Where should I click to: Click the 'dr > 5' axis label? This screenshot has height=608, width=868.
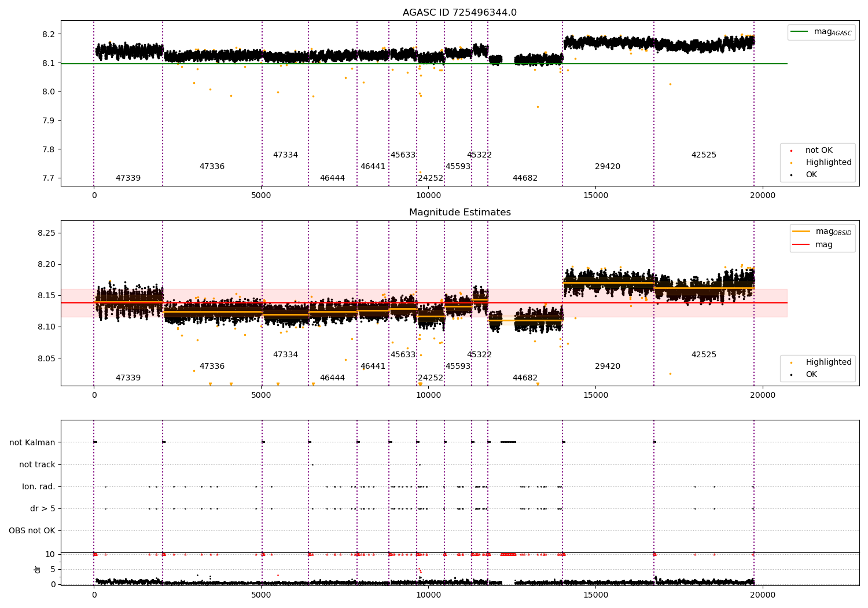[x=43, y=508]
